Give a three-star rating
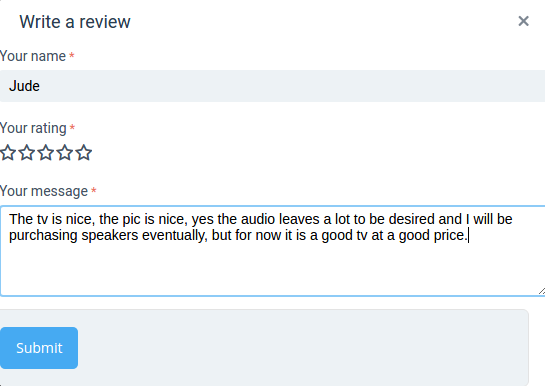 pyautogui.click(x=46, y=153)
